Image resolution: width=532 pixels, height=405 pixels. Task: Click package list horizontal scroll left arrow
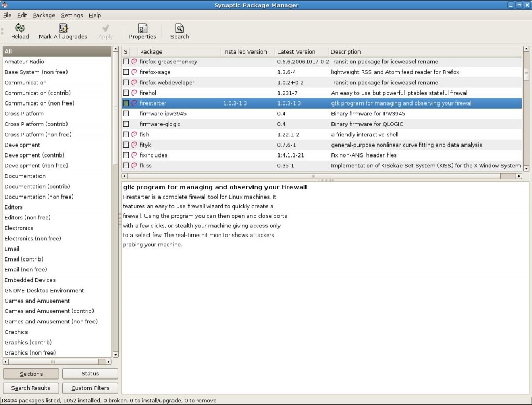[125, 176]
